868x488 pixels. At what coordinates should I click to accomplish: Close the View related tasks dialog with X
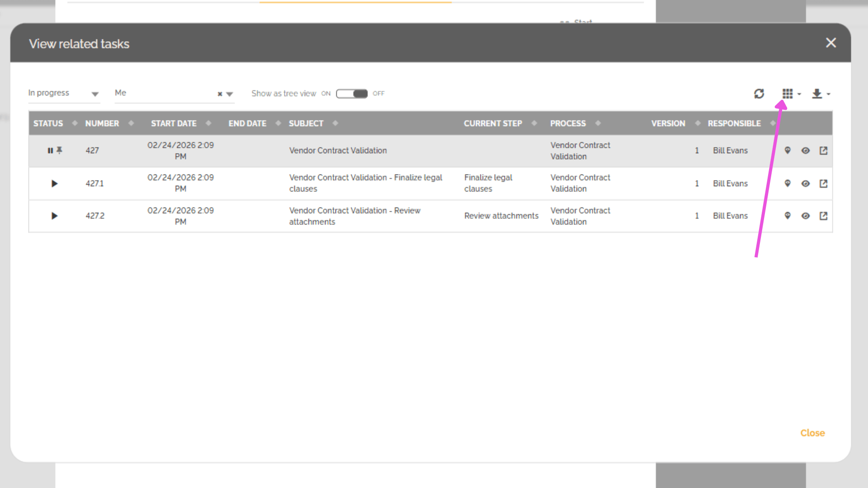pyautogui.click(x=830, y=43)
